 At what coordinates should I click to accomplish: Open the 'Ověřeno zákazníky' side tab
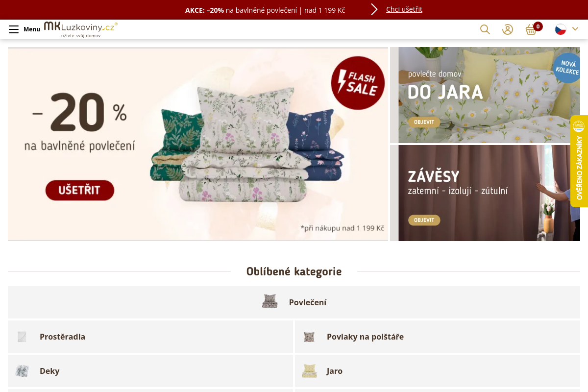click(x=579, y=161)
